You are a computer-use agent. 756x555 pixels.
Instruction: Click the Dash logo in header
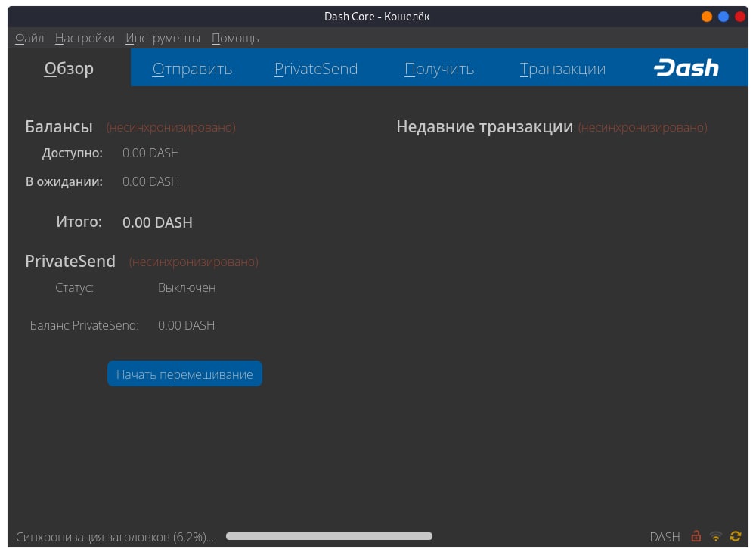point(686,68)
